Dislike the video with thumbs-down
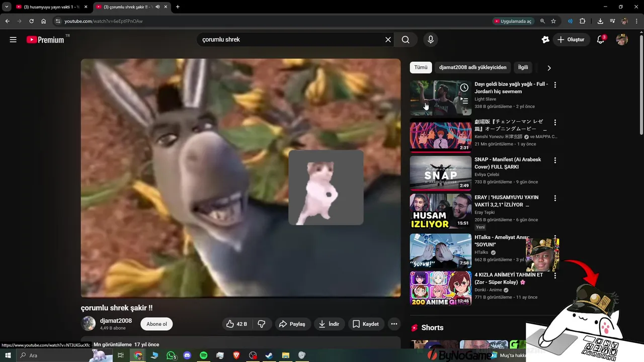 click(261, 324)
